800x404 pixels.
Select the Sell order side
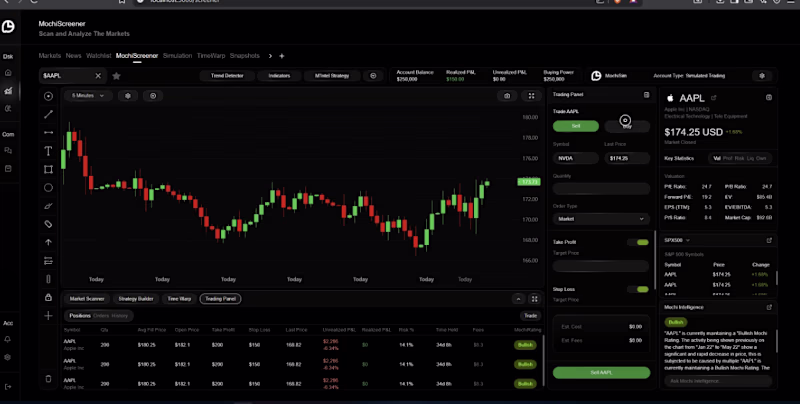click(576, 126)
